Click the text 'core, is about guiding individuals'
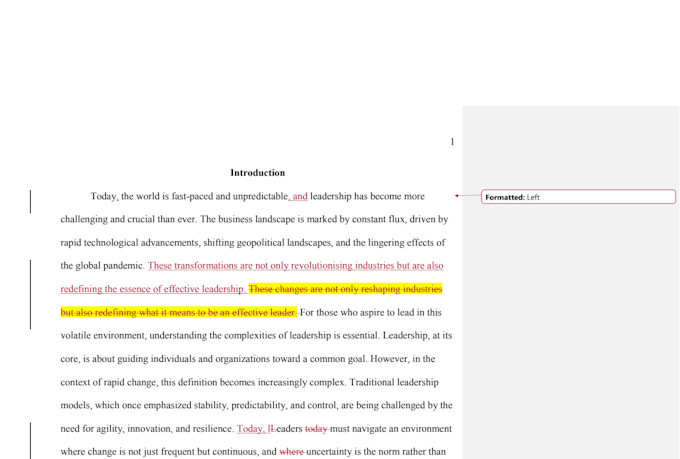 (129, 359)
